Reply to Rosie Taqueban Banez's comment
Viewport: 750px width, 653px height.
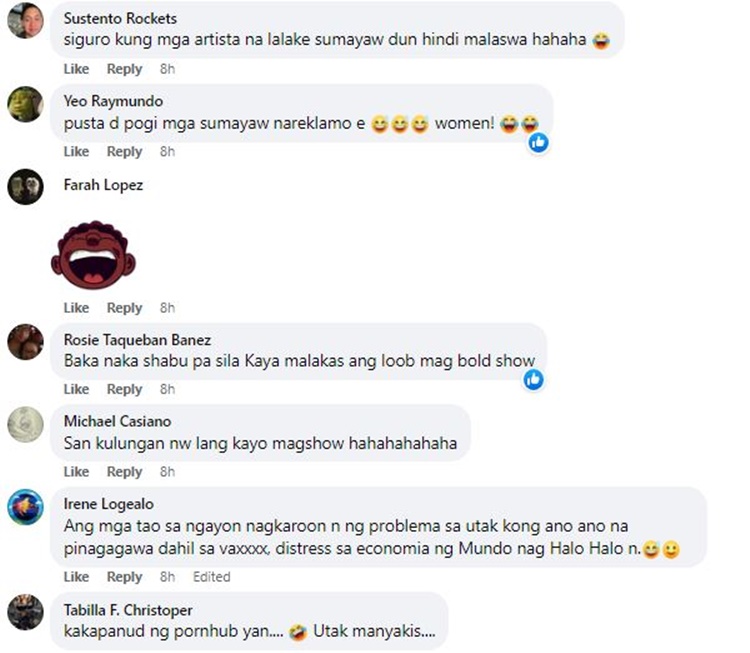tap(124, 389)
